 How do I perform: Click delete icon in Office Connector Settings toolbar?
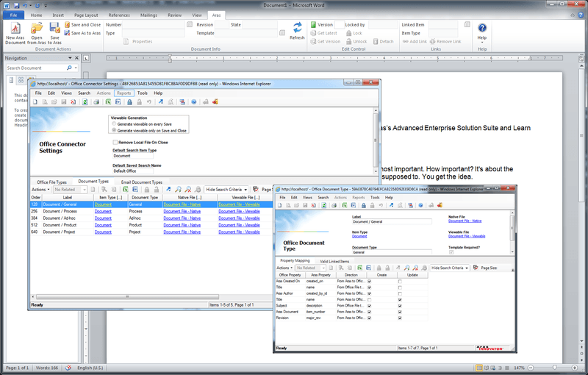click(x=73, y=102)
